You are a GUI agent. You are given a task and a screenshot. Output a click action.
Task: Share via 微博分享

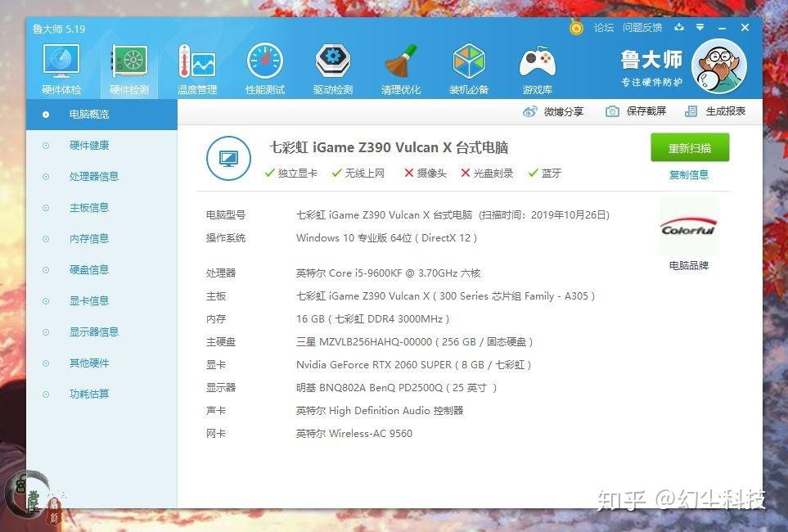pyautogui.click(x=553, y=111)
